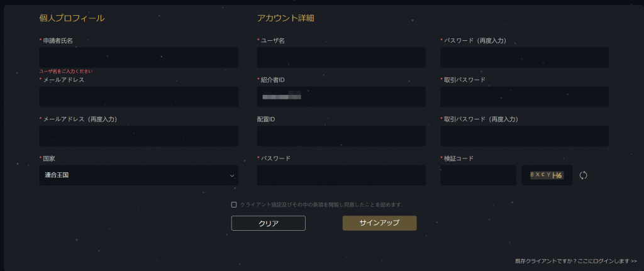Focus the 申請者氏名 input field
Screen dimensions: 644x271
[x=139, y=57]
